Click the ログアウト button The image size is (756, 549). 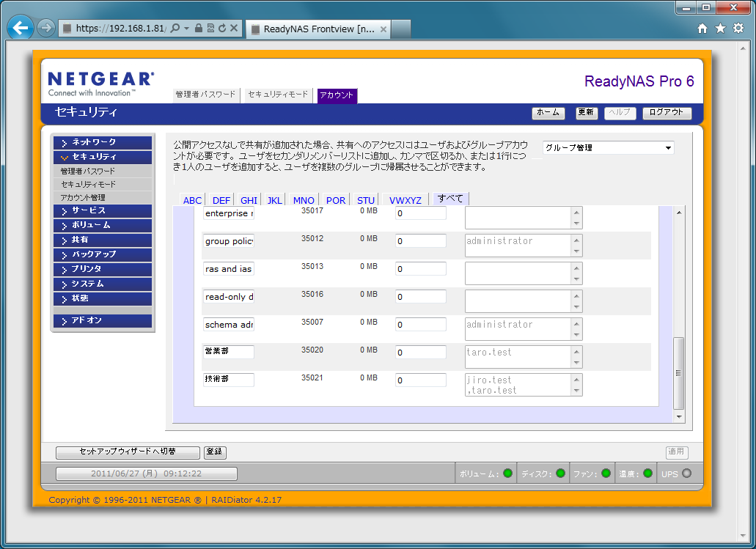(x=667, y=113)
